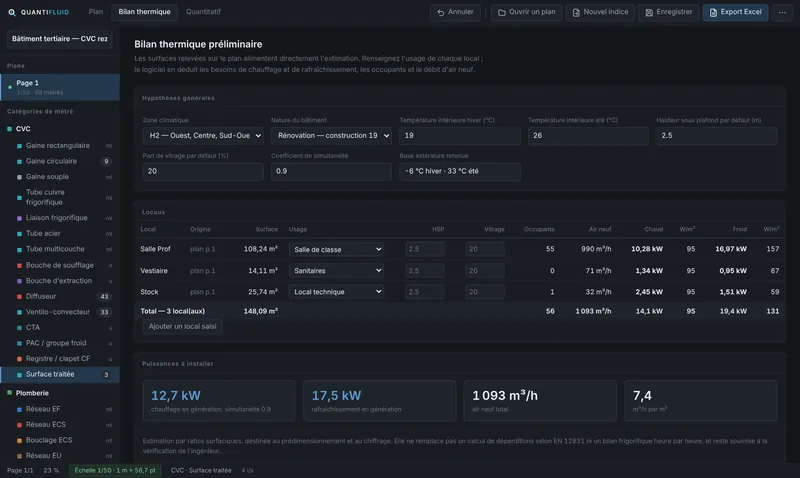
Task: Click the Plomberie category color marker
Action: [9, 393]
